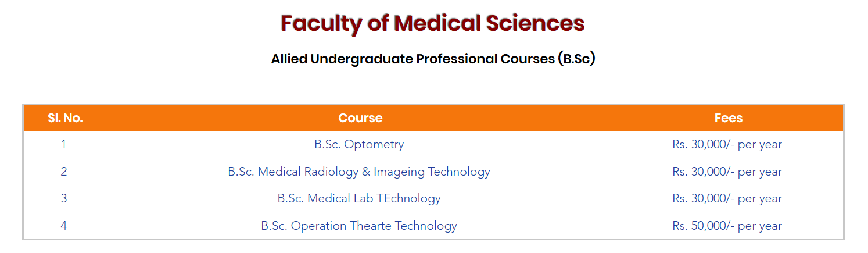Select serial number 3 in the table
This screenshot has width=868, height=253.
point(63,198)
